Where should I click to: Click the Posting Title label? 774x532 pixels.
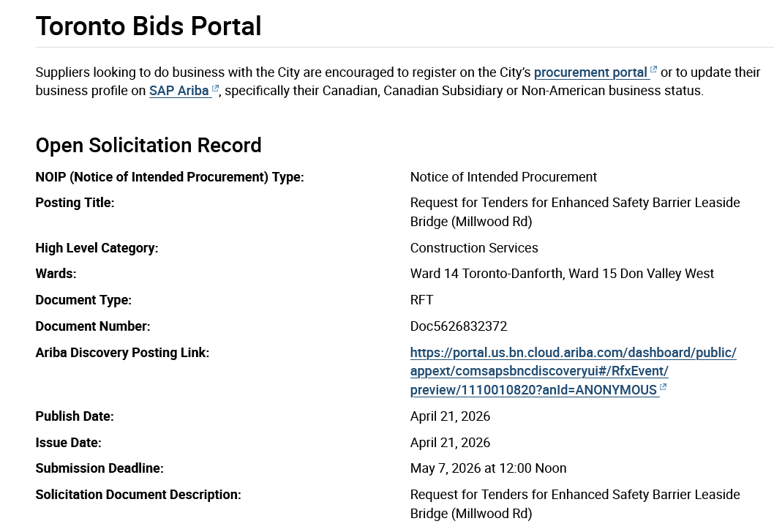pos(75,203)
